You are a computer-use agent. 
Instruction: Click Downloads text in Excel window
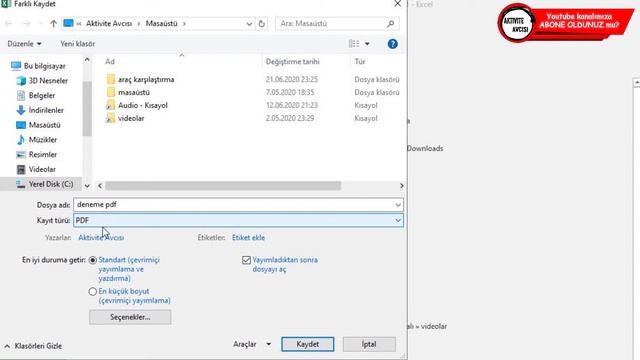pyautogui.click(x=425, y=149)
